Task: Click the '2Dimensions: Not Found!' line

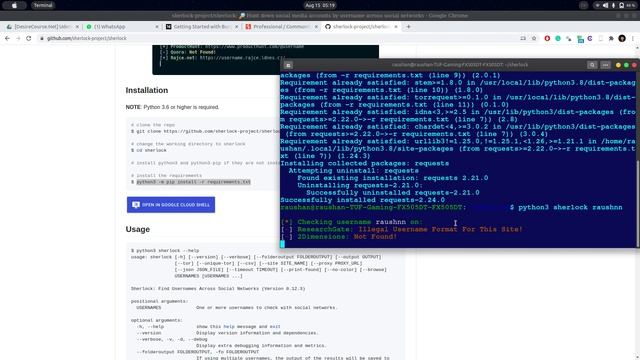Action: (339, 237)
